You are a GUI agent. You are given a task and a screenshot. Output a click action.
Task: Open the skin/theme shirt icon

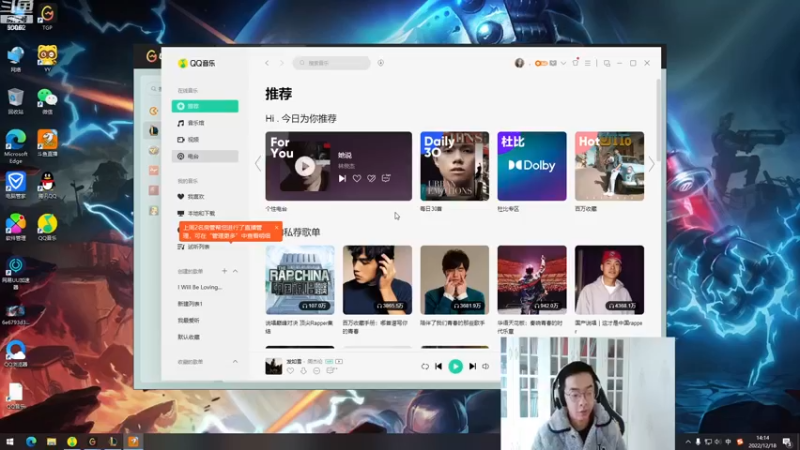tap(576, 63)
